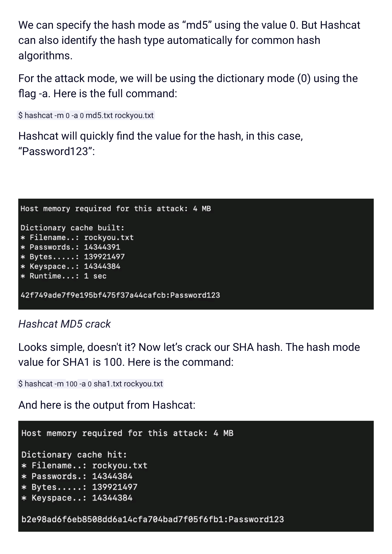Click 'Runtime...: 1 sec' line in MD5 terminal

64,276
